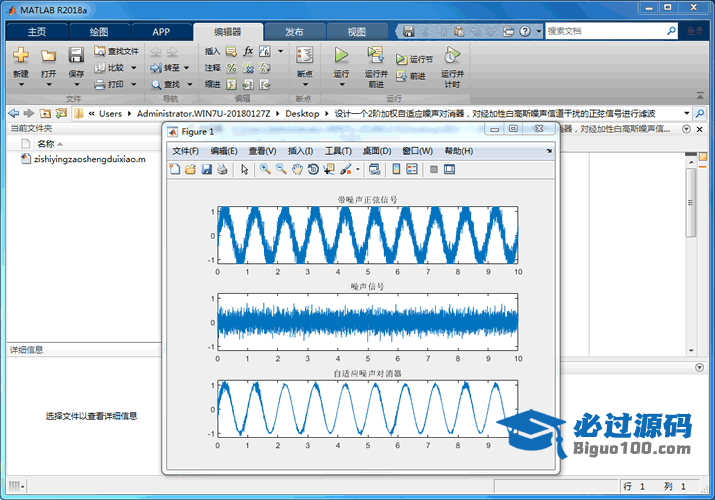Viewport: 715px width, 500px height.
Task: Click the 打开 (Open) folder icon
Action: click(48, 55)
